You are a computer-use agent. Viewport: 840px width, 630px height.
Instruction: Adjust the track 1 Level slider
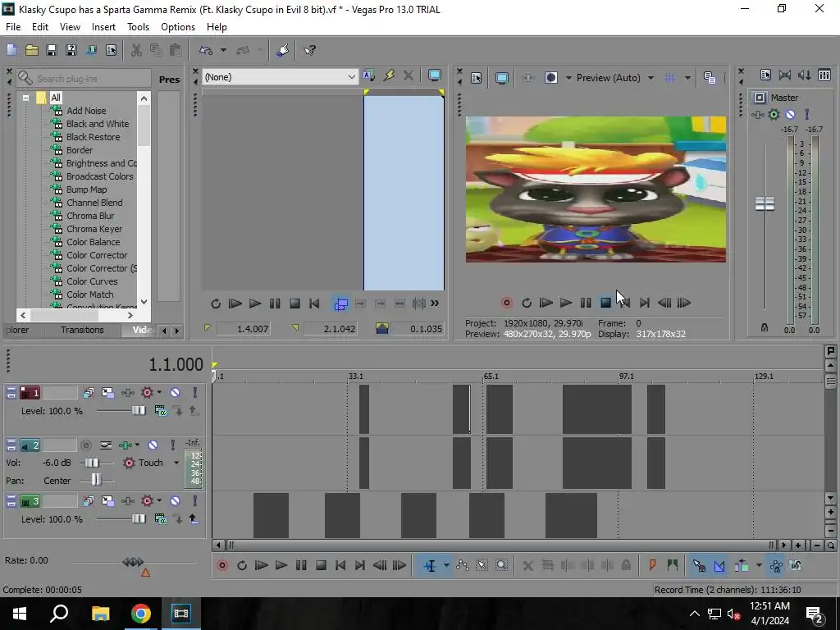138,411
